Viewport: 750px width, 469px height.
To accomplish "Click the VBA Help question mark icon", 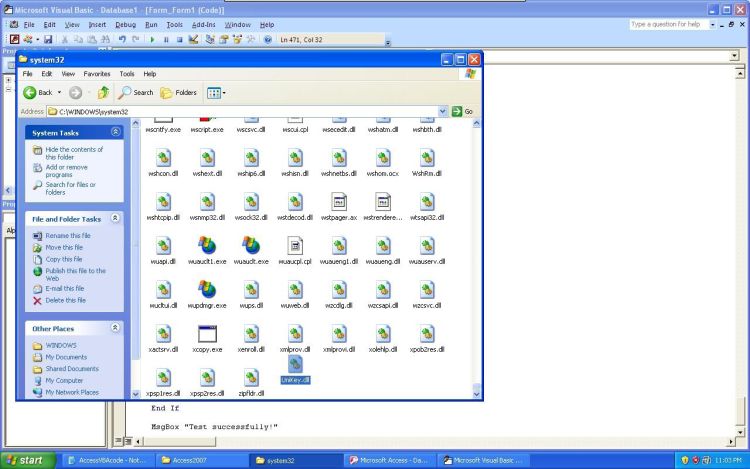I will [268, 39].
